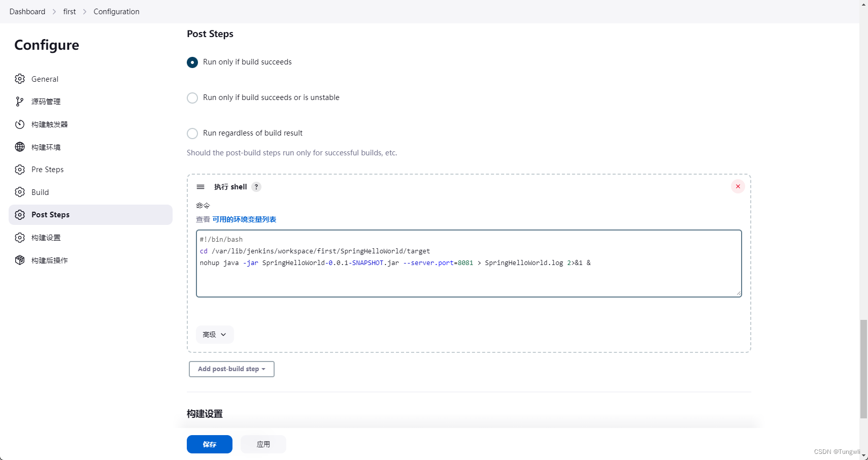Select Run only if build succeeds or is unstable

pos(192,97)
